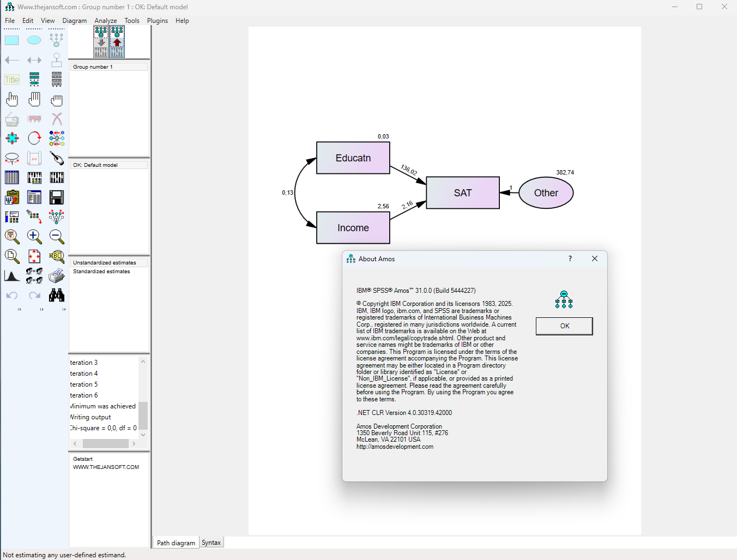
Task: Open the File menu
Action: click(x=10, y=21)
